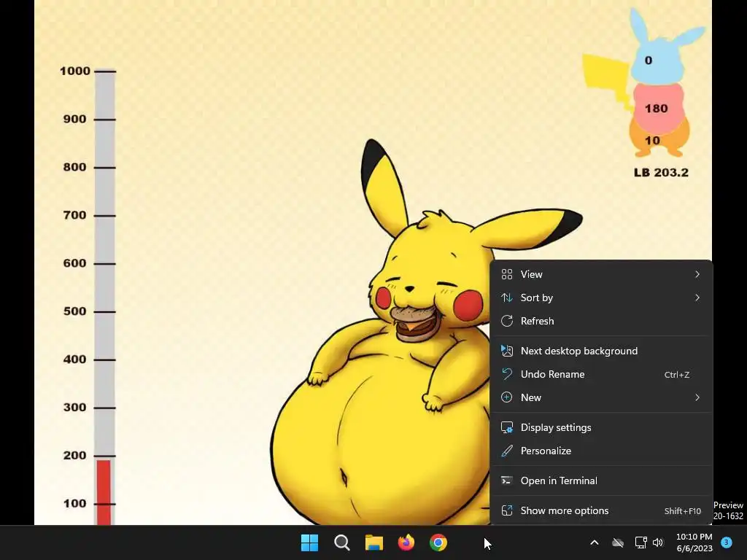Expand the New submenu chevron
The height and width of the screenshot is (560, 747).
tap(697, 397)
